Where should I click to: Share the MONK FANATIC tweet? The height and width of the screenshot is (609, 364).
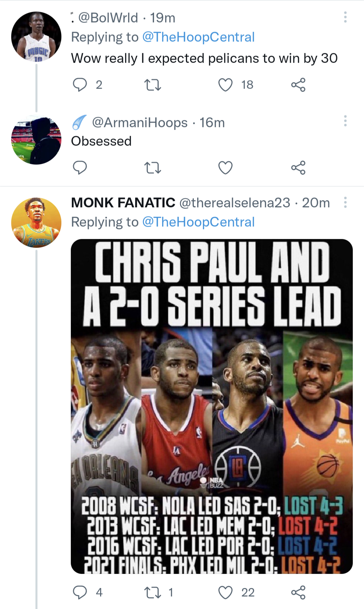[298, 592]
